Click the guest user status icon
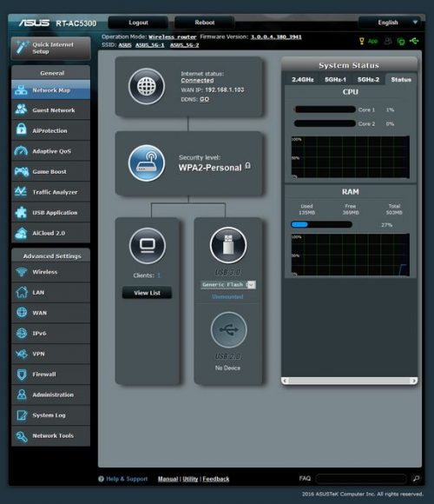The image size is (434, 504). [x=388, y=41]
